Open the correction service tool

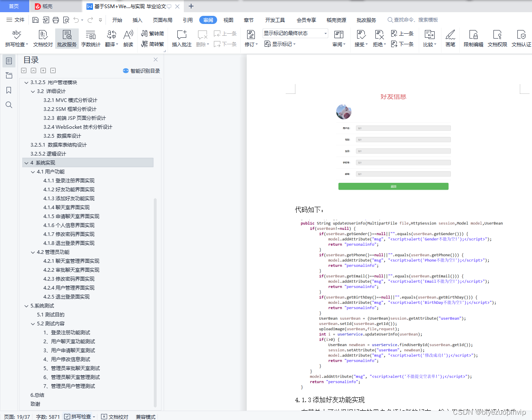(x=67, y=38)
